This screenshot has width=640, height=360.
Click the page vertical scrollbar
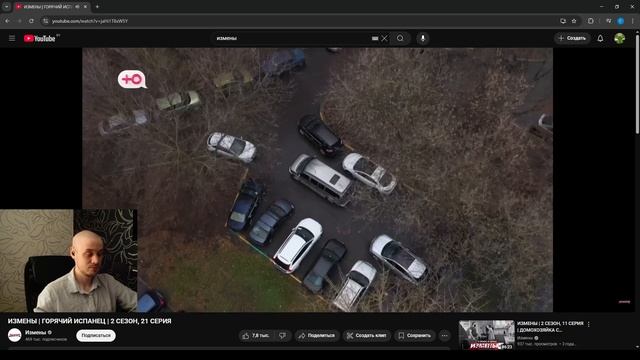pyautogui.click(x=637, y=84)
